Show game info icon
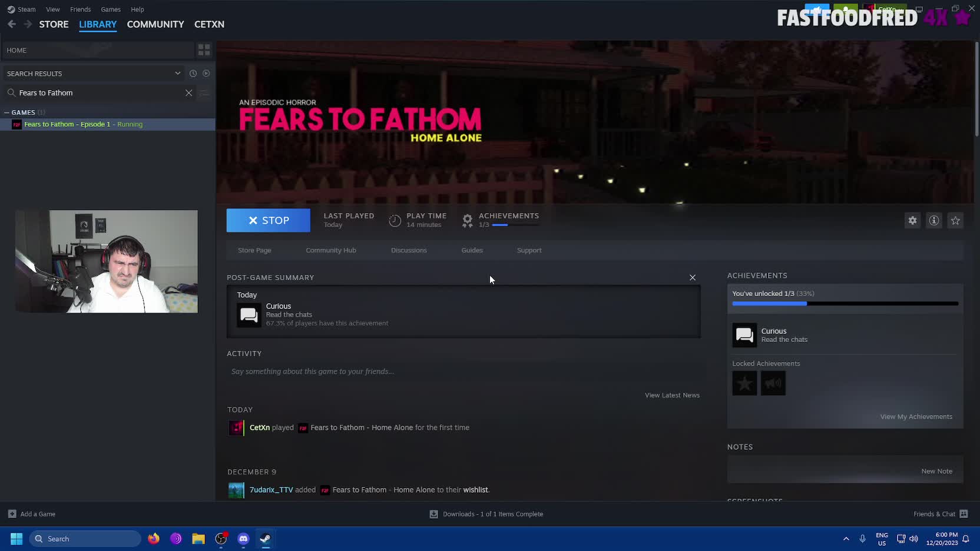Image resolution: width=980 pixels, height=551 pixels. [934, 220]
